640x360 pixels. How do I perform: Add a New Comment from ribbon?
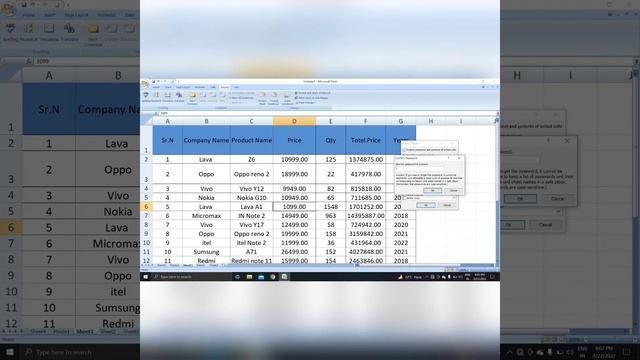[192, 98]
